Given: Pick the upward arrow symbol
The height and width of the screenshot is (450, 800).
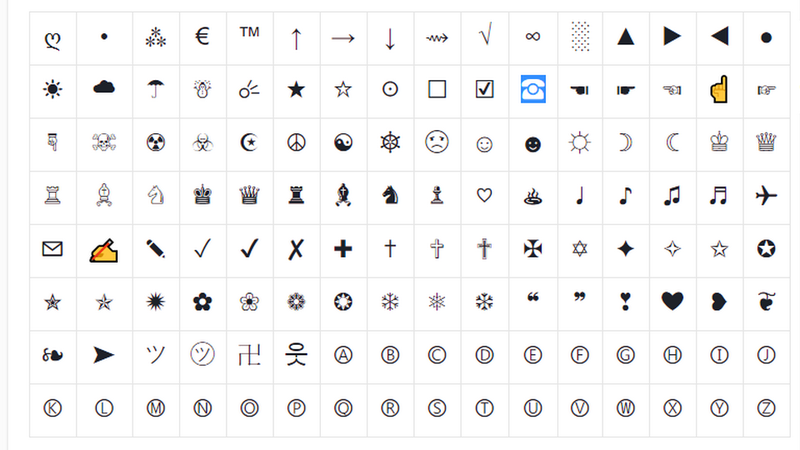Looking at the screenshot, I should 296,39.
